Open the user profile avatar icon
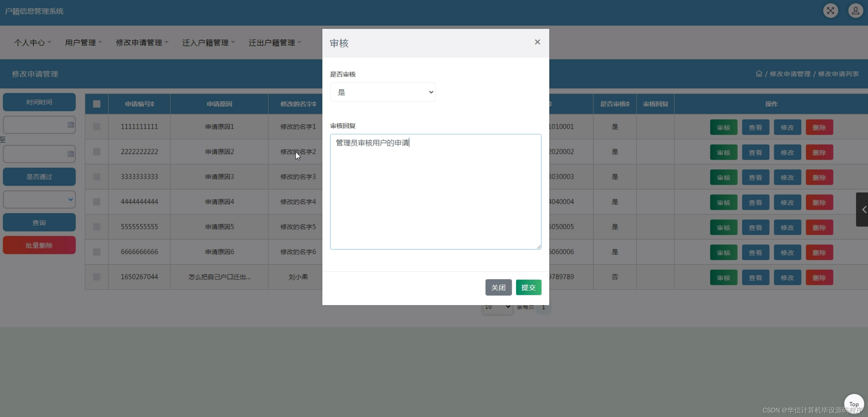 tap(855, 11)
